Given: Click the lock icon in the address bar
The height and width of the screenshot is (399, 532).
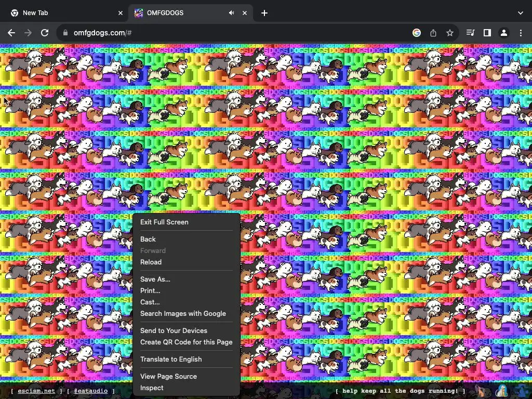Looking at the screenshot, I should tap(65, 33).
